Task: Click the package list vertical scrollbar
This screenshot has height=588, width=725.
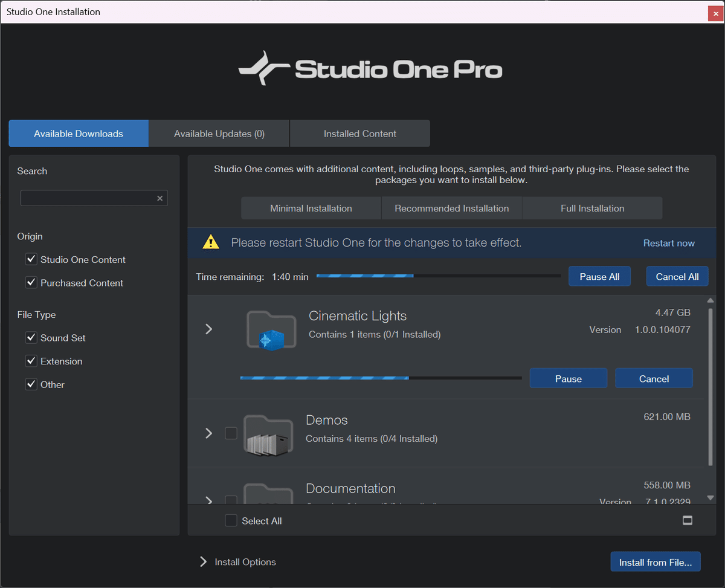Action: point(710,387)
